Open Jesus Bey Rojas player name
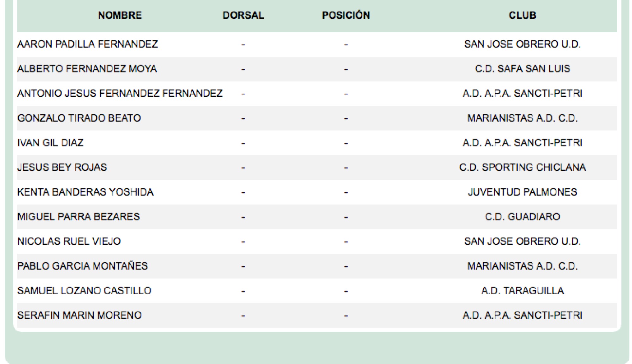 (62, 167)
